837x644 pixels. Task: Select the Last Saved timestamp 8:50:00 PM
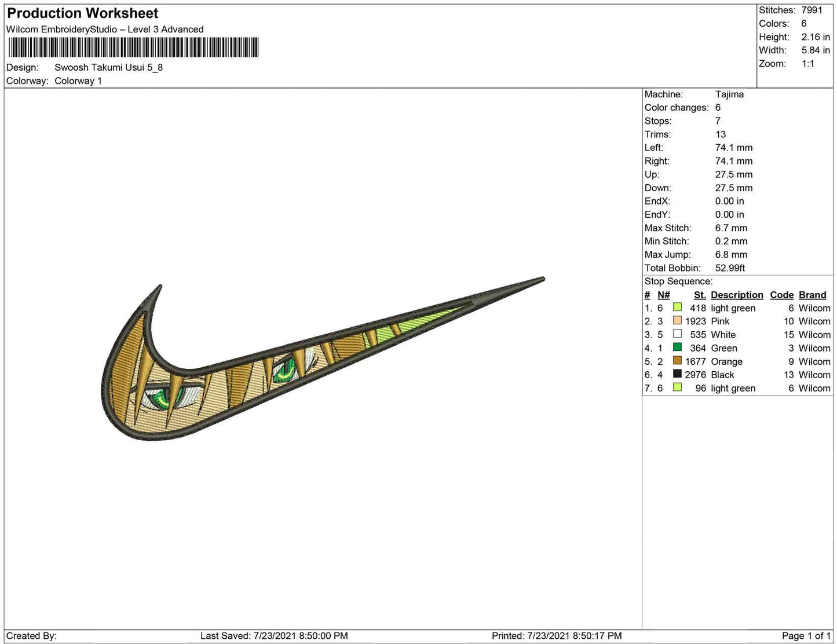pyautogui.click(x=323, y=636)
